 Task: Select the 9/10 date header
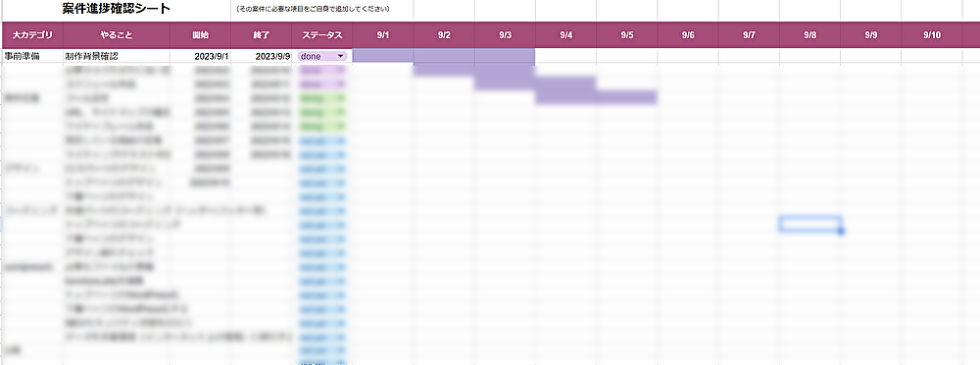(x=932, y=35)
